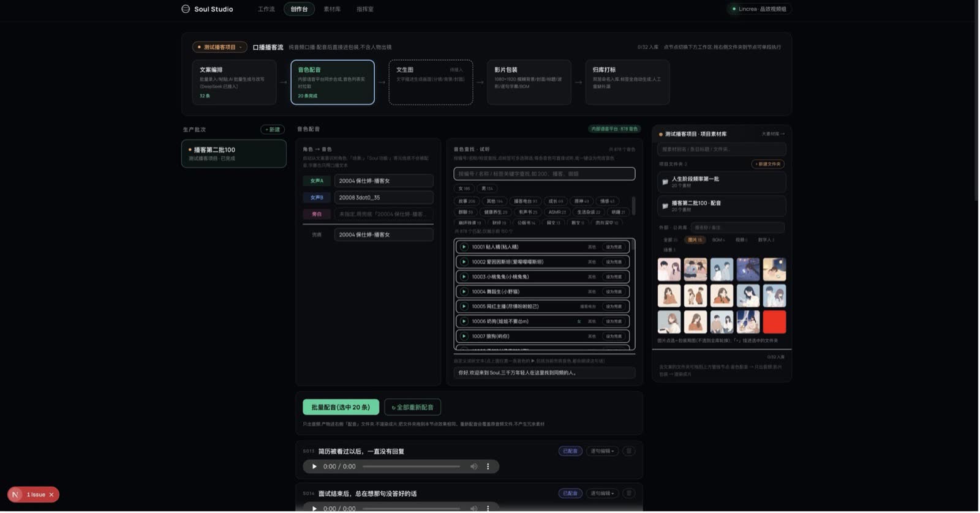
Task: Click the Soul Studio logo icon
Action: (x=186, y=9)
